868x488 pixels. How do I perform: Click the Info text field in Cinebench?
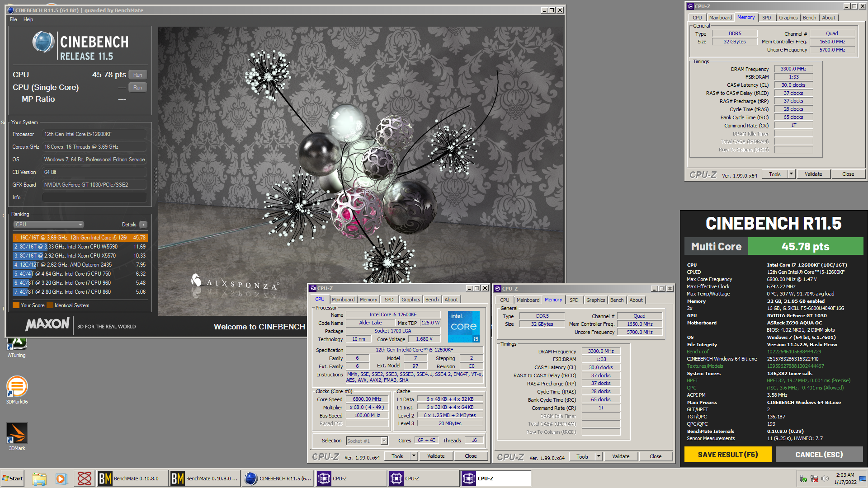[94, 197]
